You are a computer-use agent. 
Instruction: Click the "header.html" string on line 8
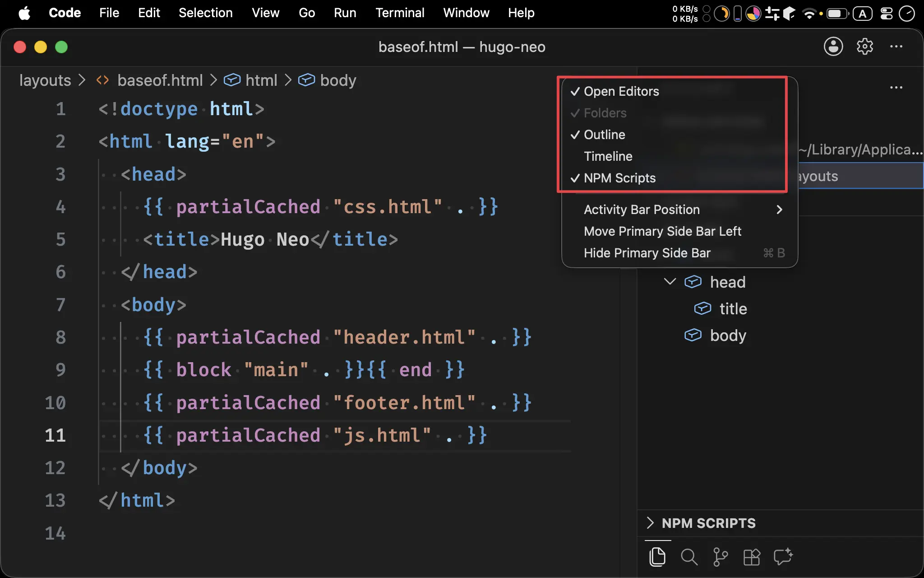tap(404, 337)
